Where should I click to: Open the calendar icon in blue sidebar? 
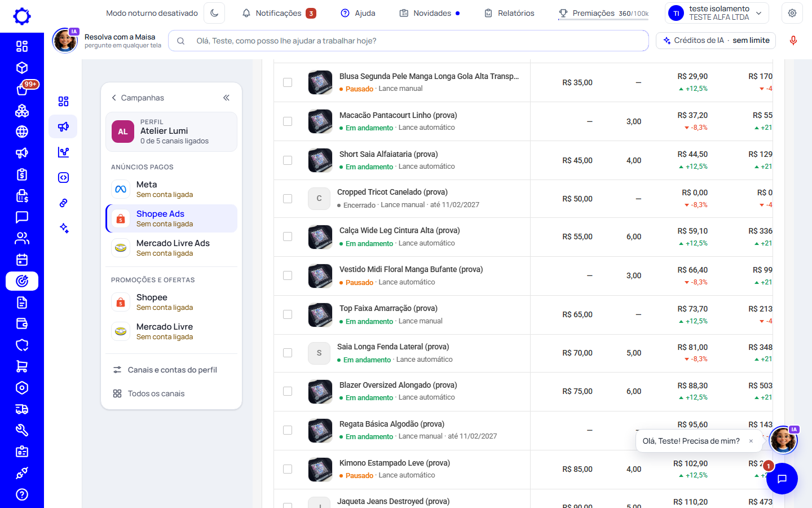22,260
